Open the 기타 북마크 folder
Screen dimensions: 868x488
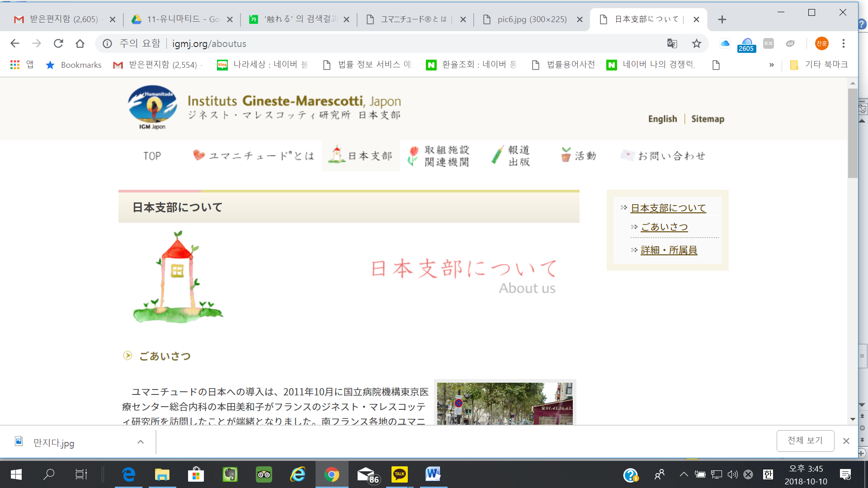pos(819,65)
